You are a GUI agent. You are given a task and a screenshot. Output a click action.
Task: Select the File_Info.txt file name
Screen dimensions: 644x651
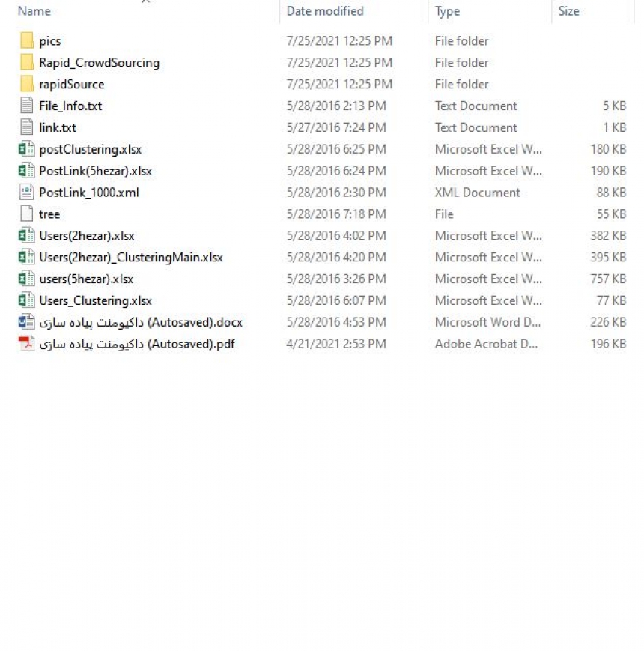click(70, 106)
